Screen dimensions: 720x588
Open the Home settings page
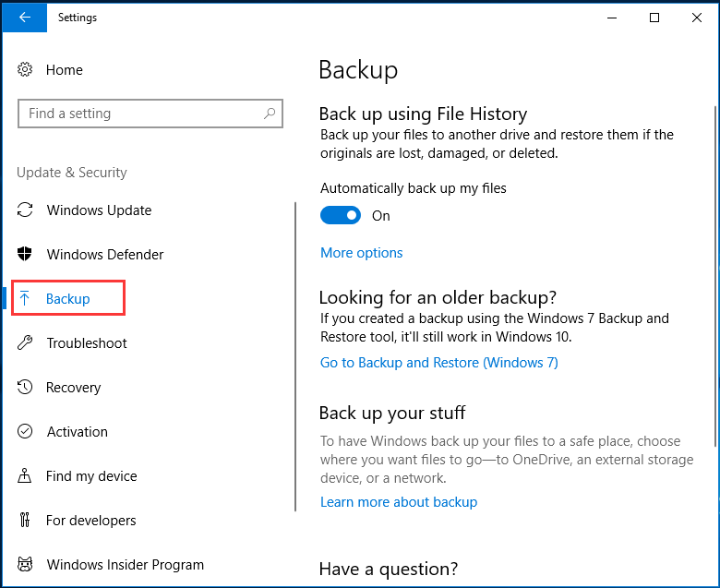[x=65, y=70]
